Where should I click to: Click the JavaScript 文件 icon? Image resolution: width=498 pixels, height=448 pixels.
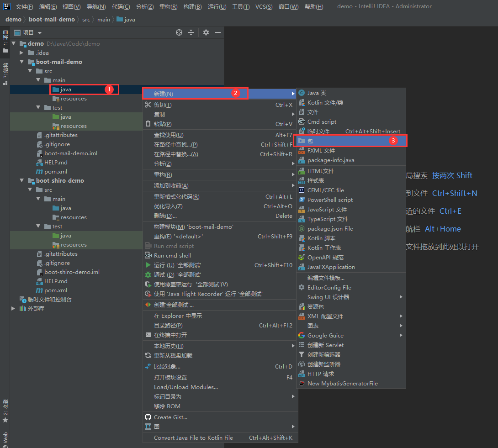tap(302, 210)
